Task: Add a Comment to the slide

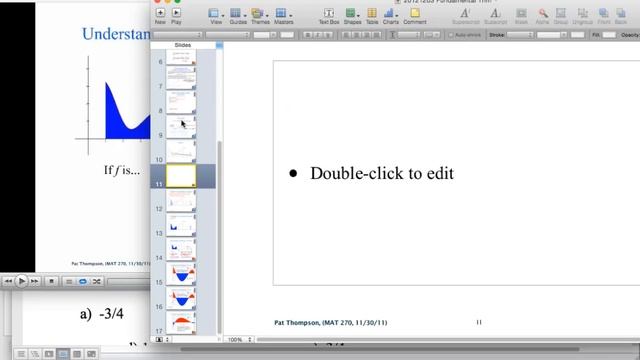Action: click(x=415, y=16)
